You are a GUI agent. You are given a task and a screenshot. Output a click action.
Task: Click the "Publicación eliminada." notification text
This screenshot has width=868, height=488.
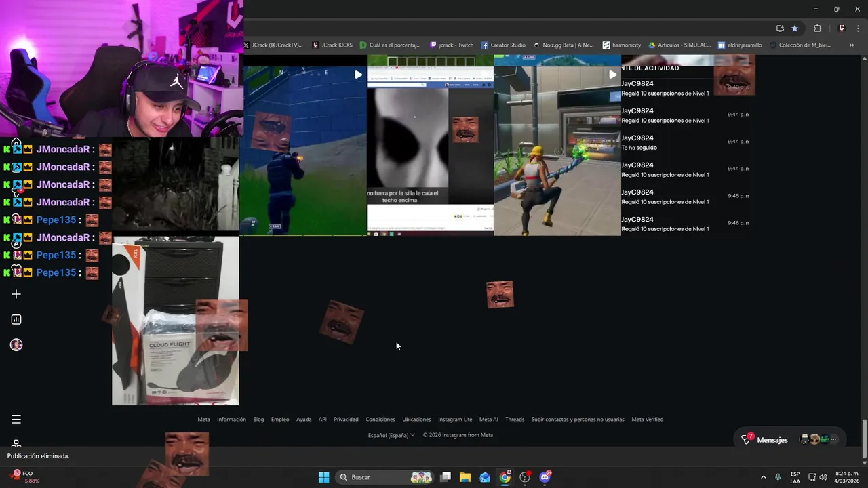click(x=38, y=456)
